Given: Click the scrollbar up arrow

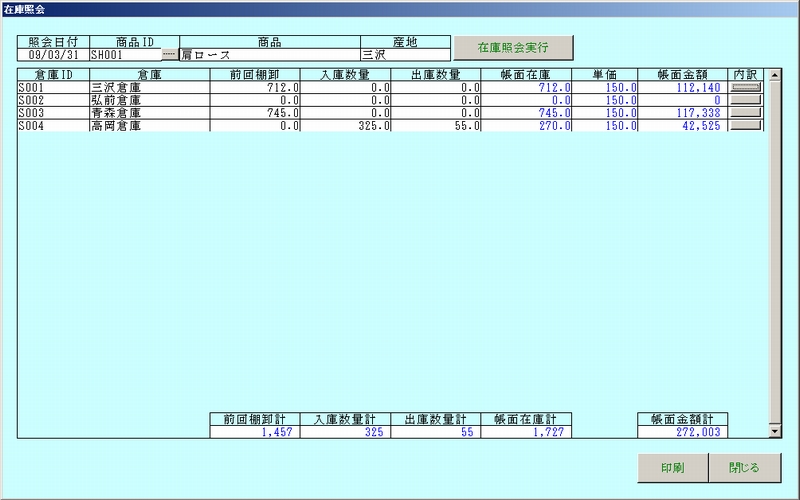Looking at the screenshot, I should point(773,75).
